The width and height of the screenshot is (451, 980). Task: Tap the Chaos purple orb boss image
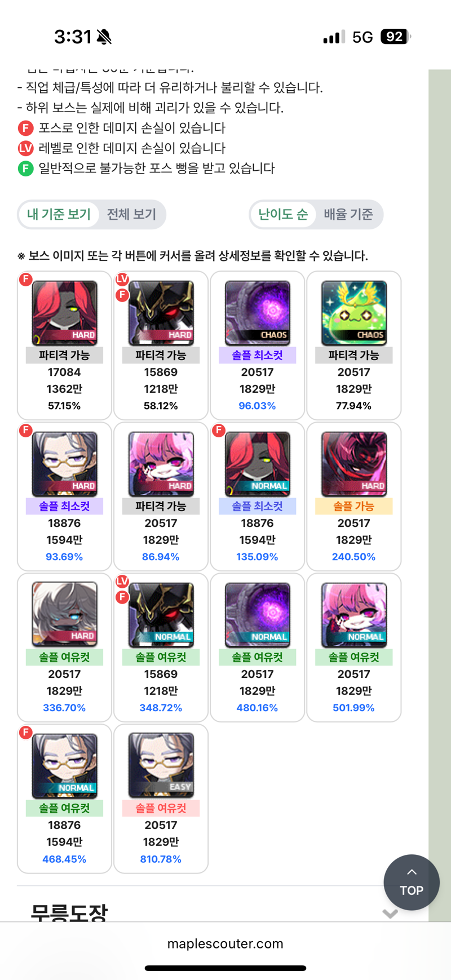pyautogui.click(x=258, y=313)
